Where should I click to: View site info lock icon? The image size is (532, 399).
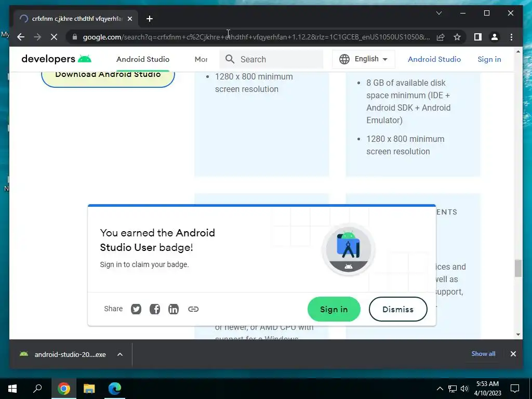[x=75, y=37]
